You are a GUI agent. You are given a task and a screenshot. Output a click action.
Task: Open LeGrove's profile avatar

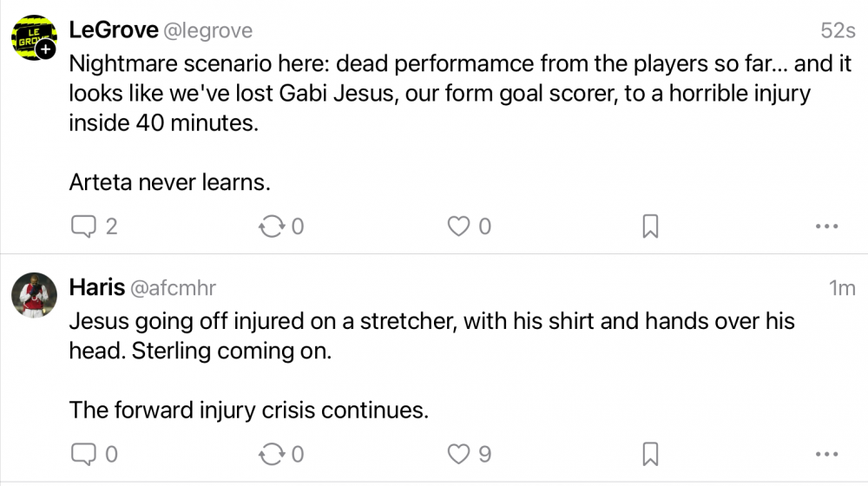click(33, 37)
